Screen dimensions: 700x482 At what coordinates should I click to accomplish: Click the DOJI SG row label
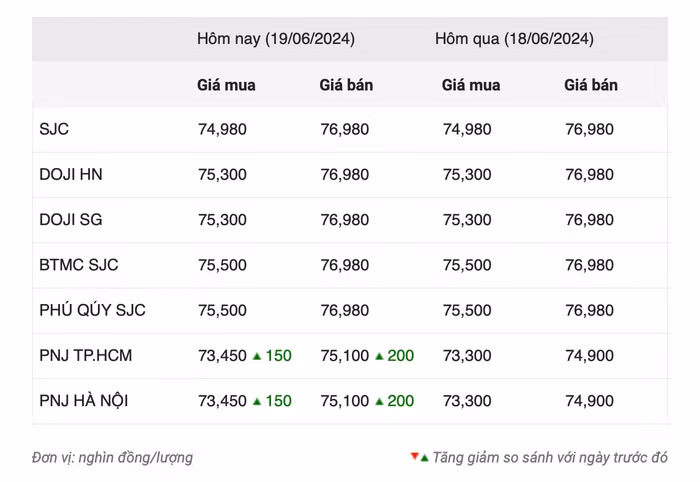click(x=71, y=220)
